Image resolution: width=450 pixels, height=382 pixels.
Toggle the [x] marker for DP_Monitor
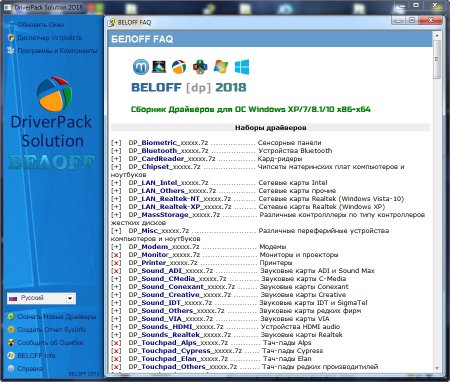click(x=116, y=255)
